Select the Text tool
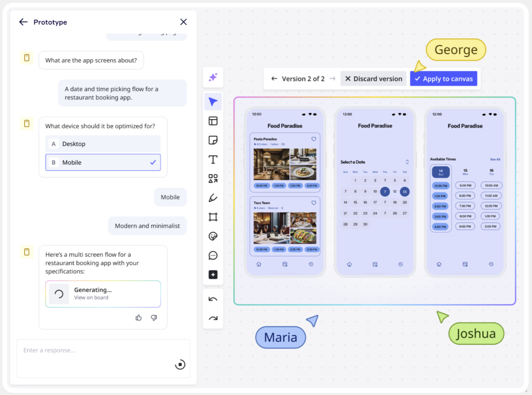Screen dimensions: 532x395 click(x=213, y=159)
